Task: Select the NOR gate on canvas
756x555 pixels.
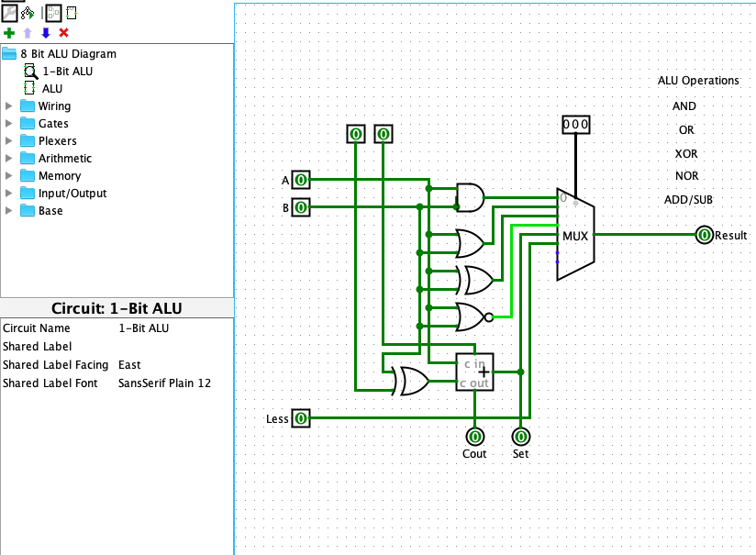Action: point(475,316)
